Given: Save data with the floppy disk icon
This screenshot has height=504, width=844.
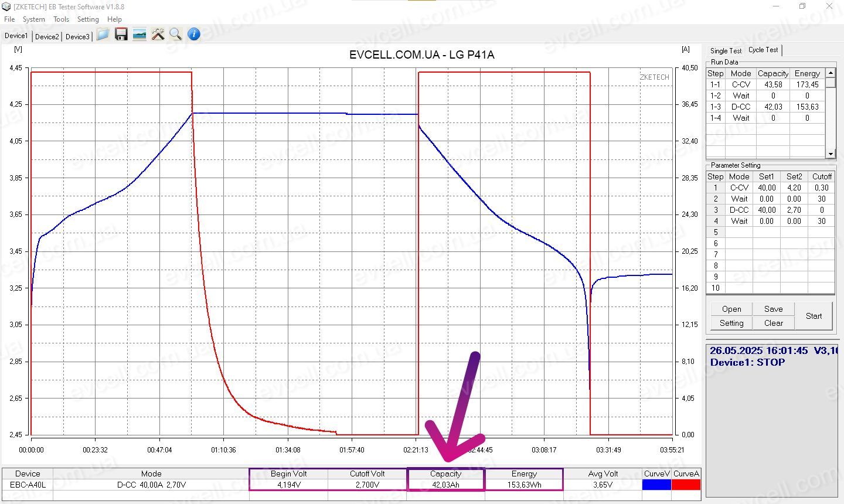Looking at the screenshot, I should point(121,35).
